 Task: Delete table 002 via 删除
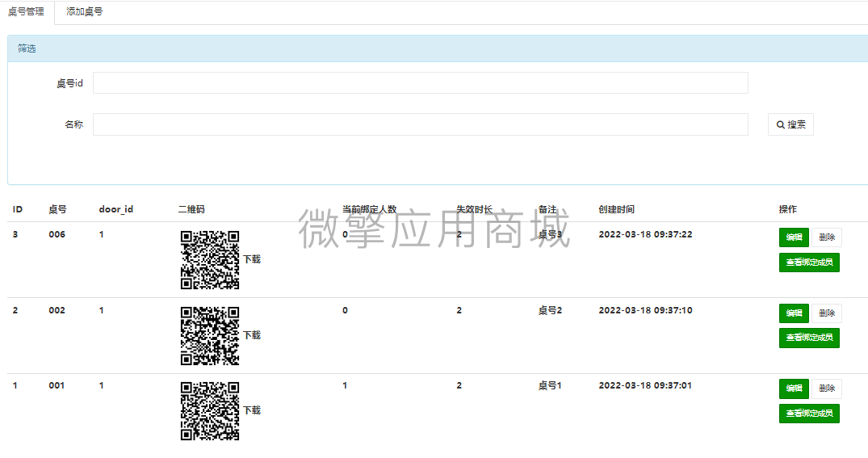click(x=827, y=313)
